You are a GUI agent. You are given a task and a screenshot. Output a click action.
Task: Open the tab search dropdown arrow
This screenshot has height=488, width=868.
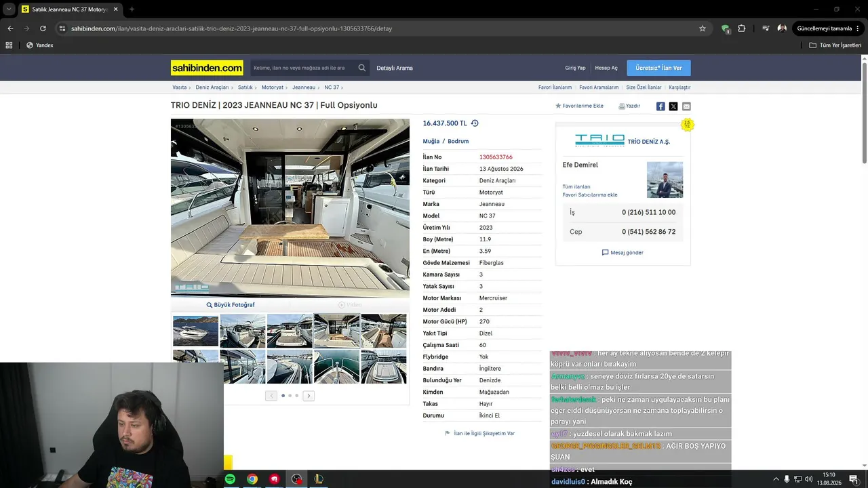point(9,9)
